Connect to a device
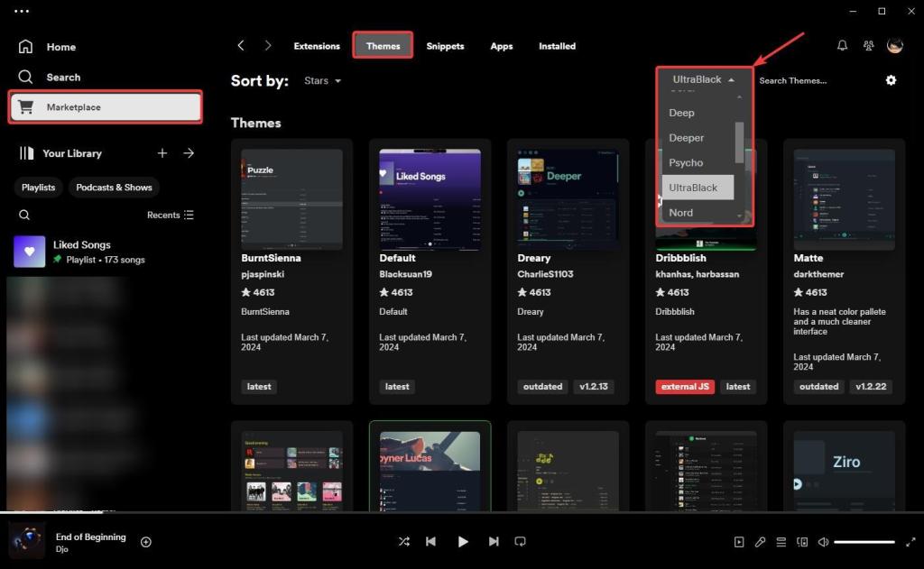This screenshot has width=924, height=569. coord(802,542)
